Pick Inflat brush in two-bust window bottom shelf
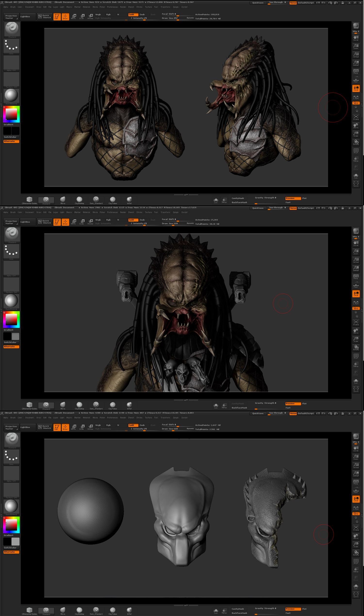This screenshot has width=364, height=616. [129, 200]
